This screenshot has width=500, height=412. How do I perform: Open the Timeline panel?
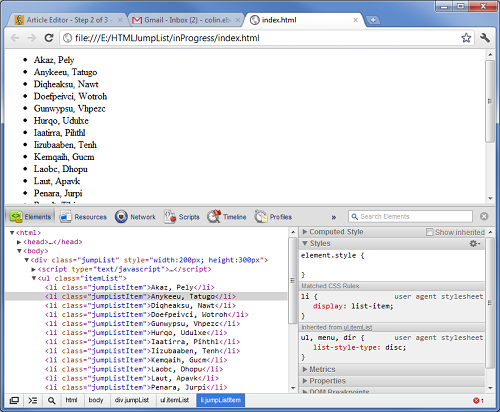227,217
